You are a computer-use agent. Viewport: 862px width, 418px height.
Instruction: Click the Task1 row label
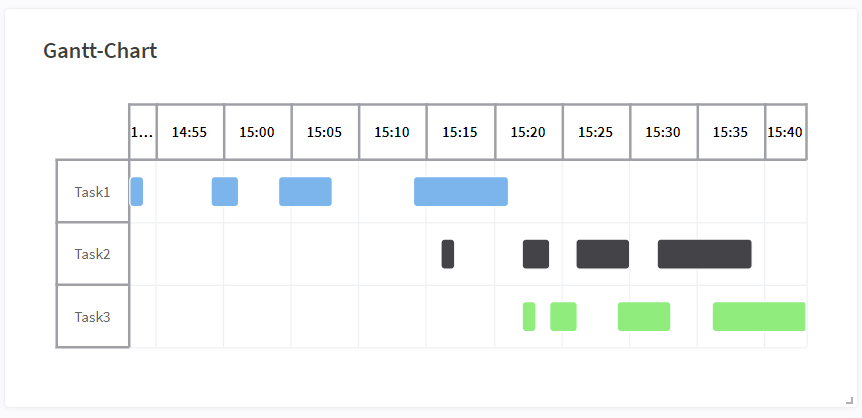coord(92,191)
